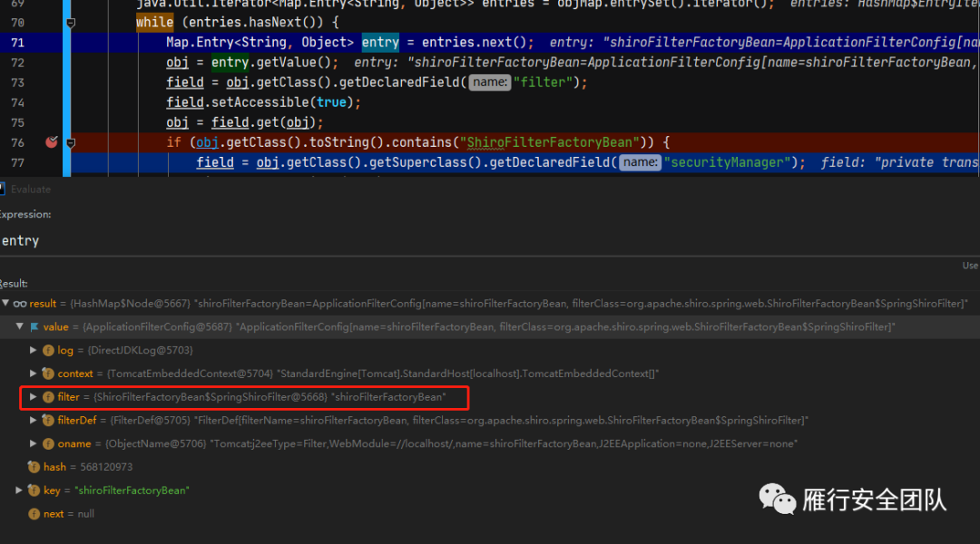Click the oname ObjectName@5706 value text
The height and width of the screenshot is (544, 980).
(451, 443)
